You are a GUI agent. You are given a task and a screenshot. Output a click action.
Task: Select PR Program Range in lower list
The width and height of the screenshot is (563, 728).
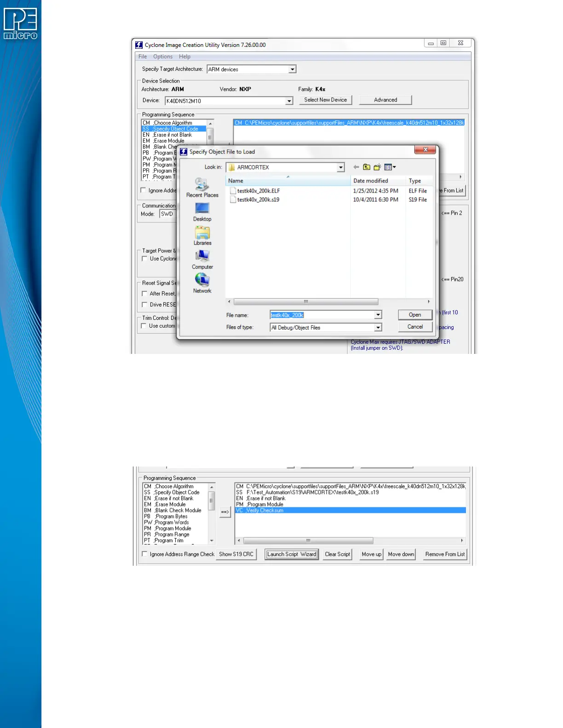175,535
